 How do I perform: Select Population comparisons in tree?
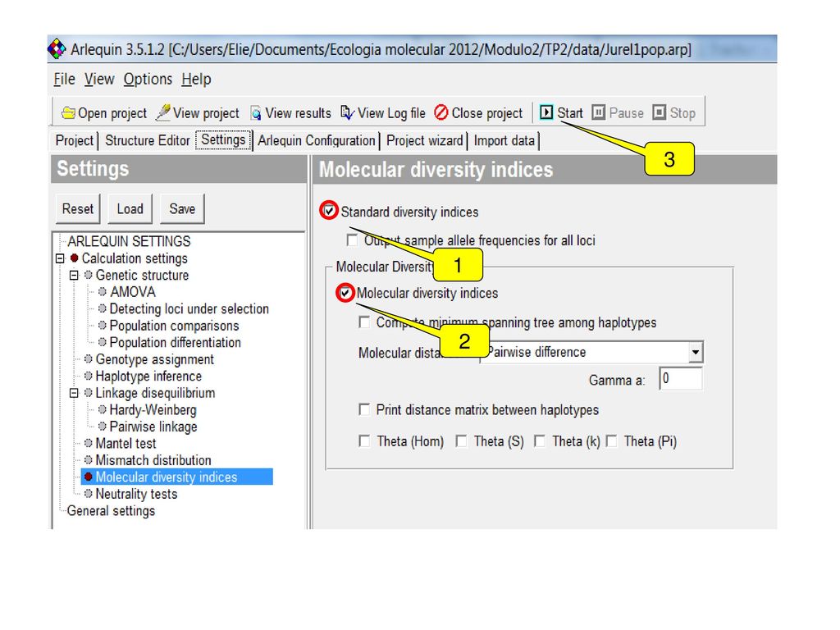(x=174, y=326)
